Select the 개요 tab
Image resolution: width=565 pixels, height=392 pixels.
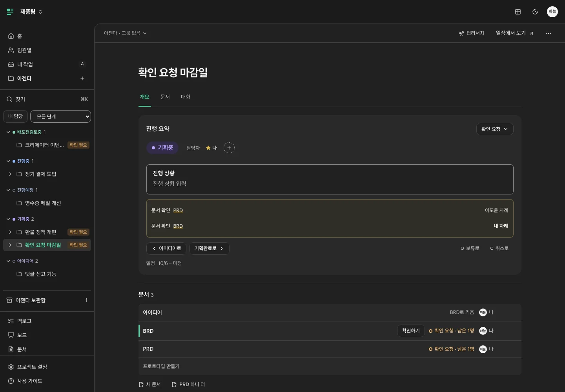pyautogui.click(x=145, y=97)
